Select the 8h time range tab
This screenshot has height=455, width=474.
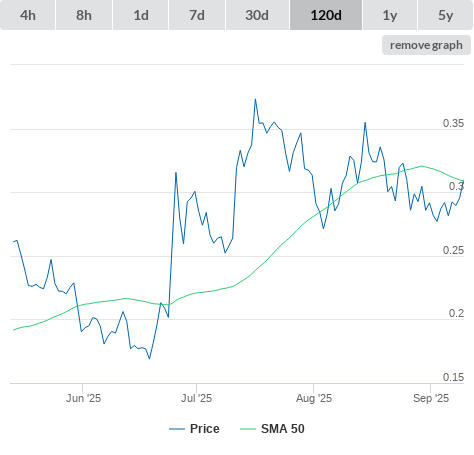pos(84,15)
